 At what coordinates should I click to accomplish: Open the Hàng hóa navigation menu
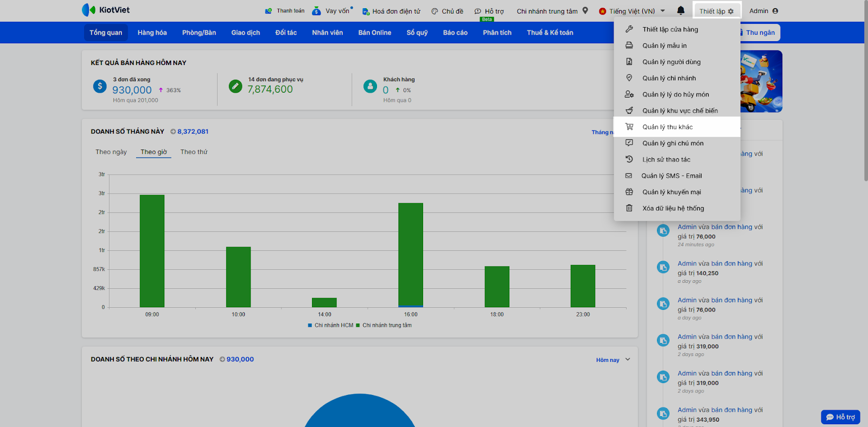coord(152,33)
